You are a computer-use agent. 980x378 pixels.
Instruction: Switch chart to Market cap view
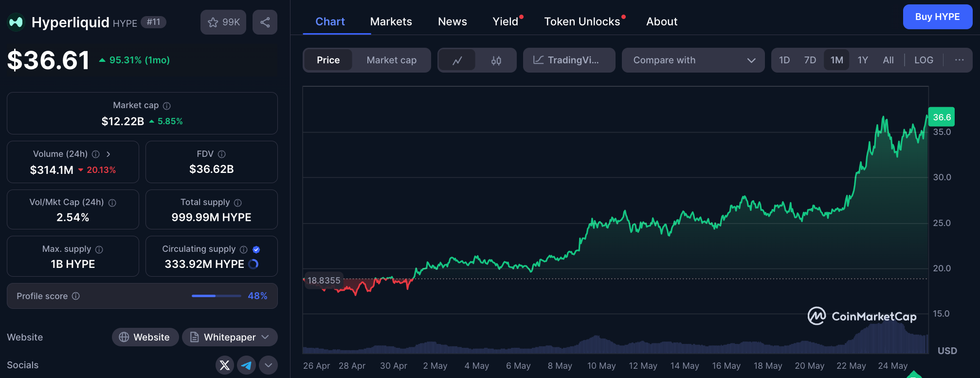(392, 60)
